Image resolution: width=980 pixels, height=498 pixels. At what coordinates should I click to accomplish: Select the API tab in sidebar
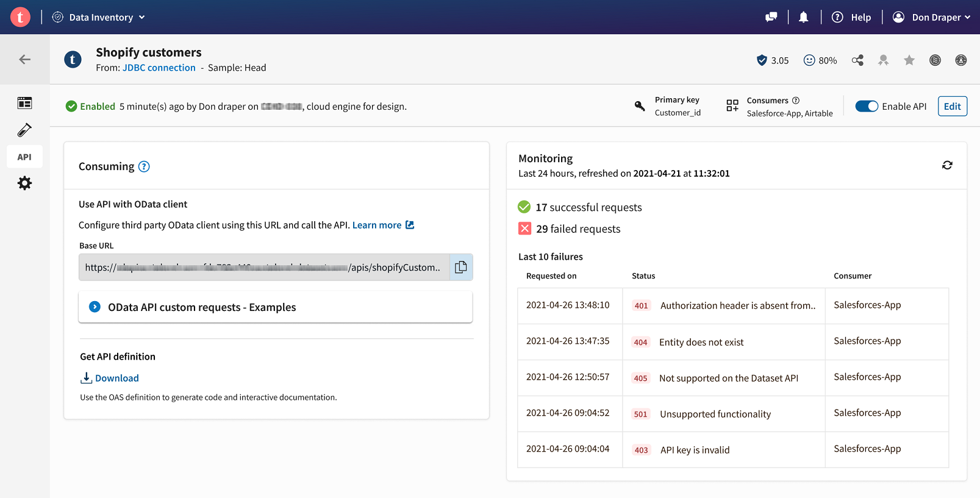(24, 157)
